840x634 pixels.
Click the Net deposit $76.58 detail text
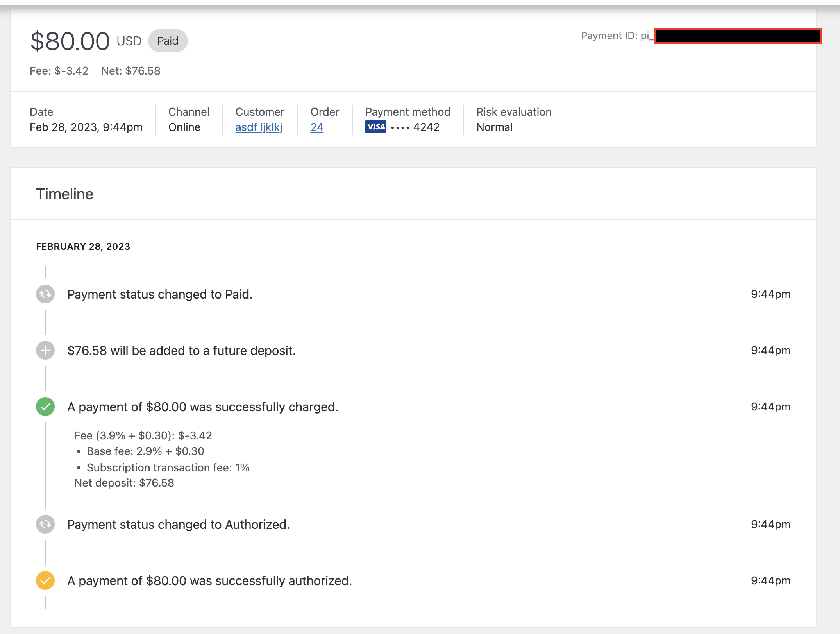coord(124,483)
